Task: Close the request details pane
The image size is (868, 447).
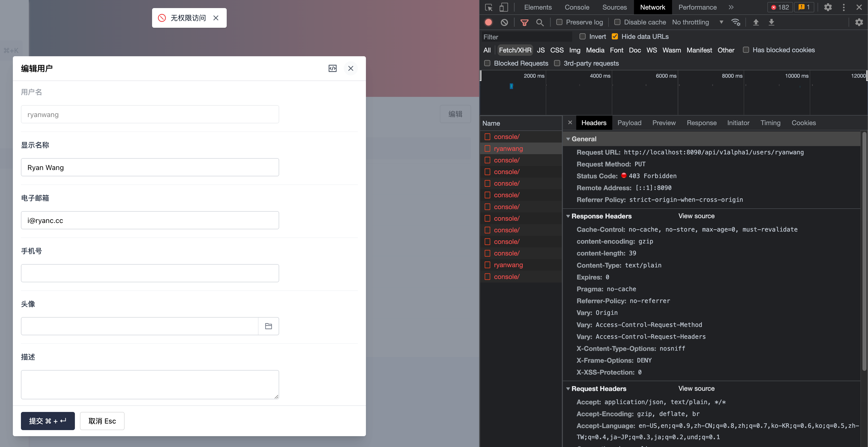Action: pos(570,122)
